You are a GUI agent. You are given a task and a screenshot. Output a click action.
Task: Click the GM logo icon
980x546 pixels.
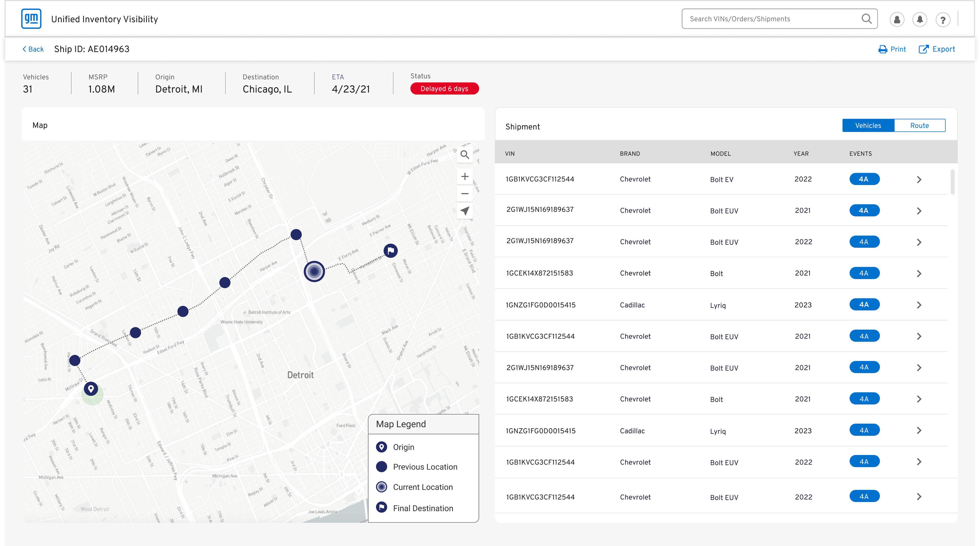[31, 19]
